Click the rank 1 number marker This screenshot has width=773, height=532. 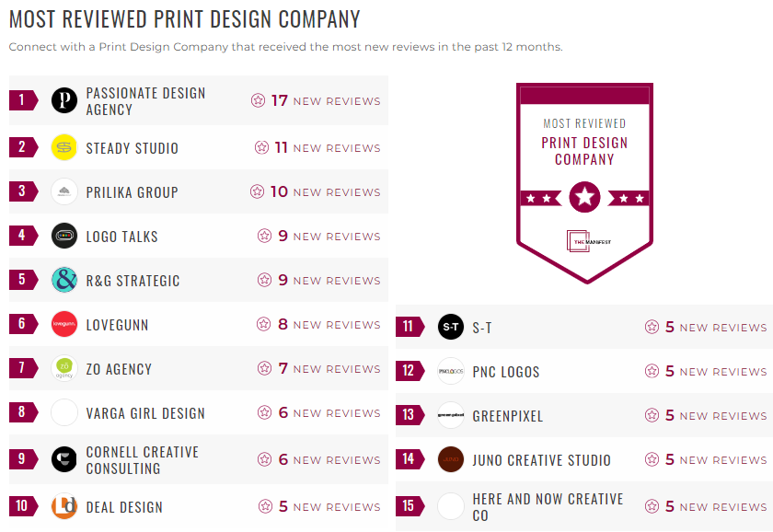pyautogui.click(x=20, y=99)
